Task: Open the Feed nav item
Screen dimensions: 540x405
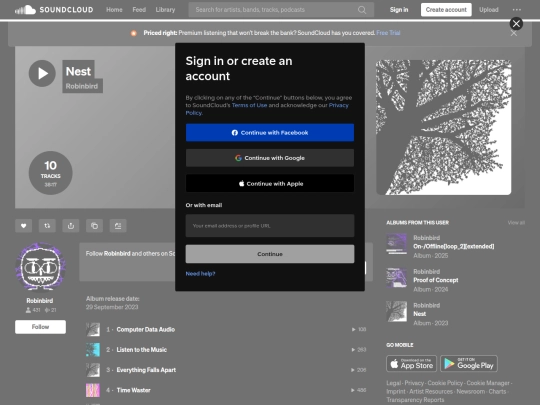Action: [x=139, y=10]
